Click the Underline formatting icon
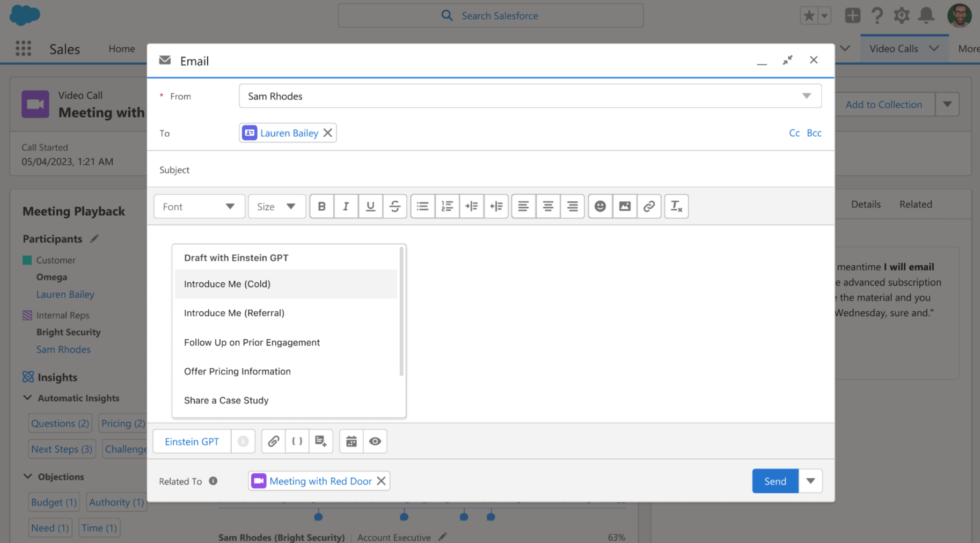Viewport: 980px width, 543px height. point(370,205)
